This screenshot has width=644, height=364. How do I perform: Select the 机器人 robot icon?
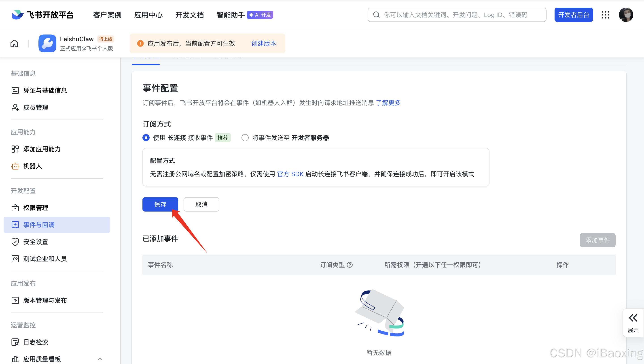(x=15, y=166)
